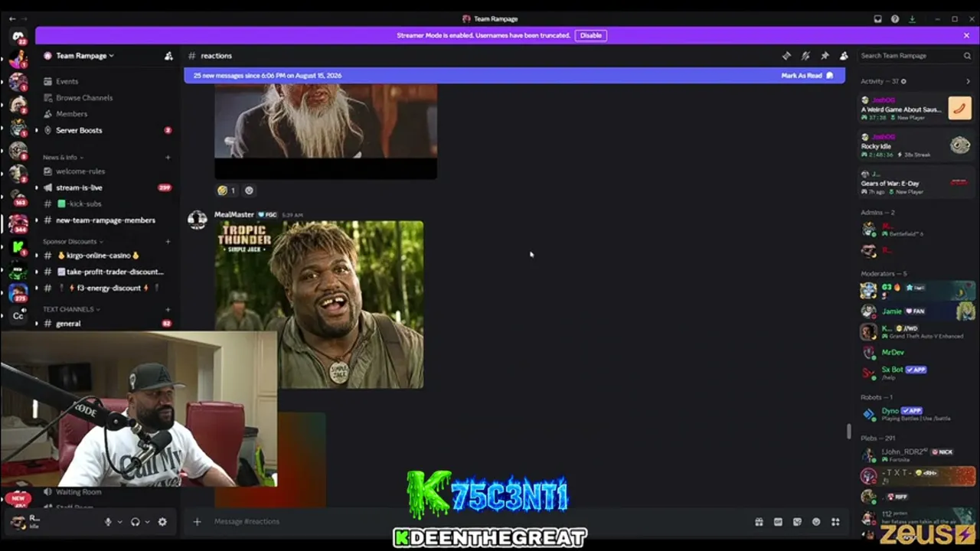The height and width of the screenshot is (551, 980).
Task: Open MealMaster's username in chat
Action: (234, 215)
